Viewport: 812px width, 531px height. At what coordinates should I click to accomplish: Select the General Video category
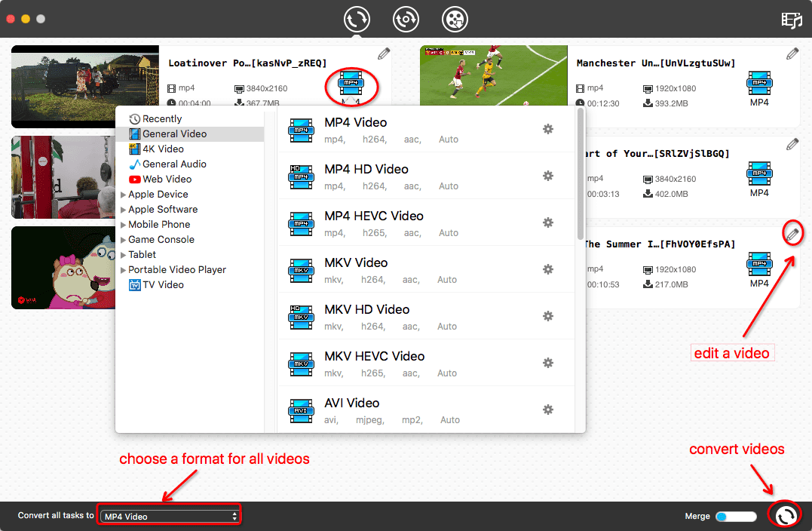(x=189, y=134)
